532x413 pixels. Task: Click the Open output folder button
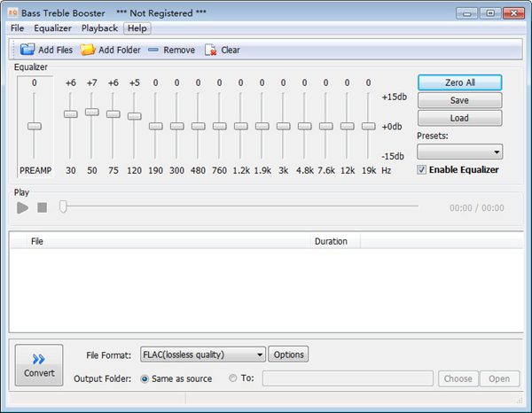499,378
